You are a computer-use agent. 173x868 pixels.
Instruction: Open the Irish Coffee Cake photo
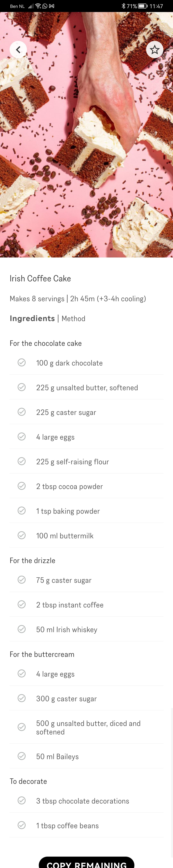coord(86,135)
